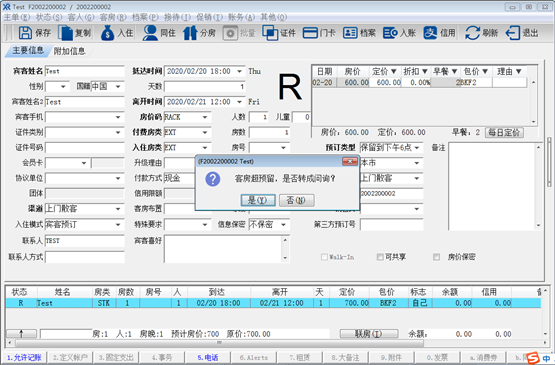Click the 保存 save icon
This screenshot has width=555, height=365.
[x=25, y=33]
